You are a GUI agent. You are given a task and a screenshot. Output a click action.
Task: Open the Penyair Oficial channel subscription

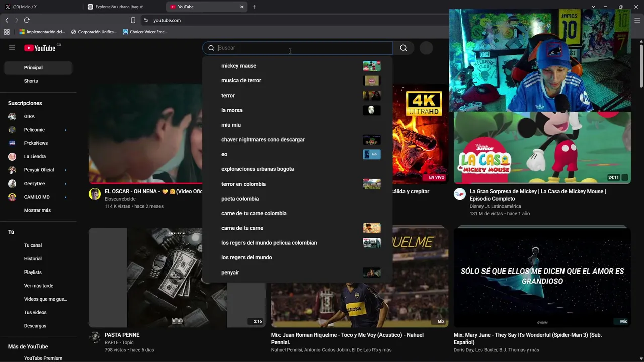coord(38,170)
